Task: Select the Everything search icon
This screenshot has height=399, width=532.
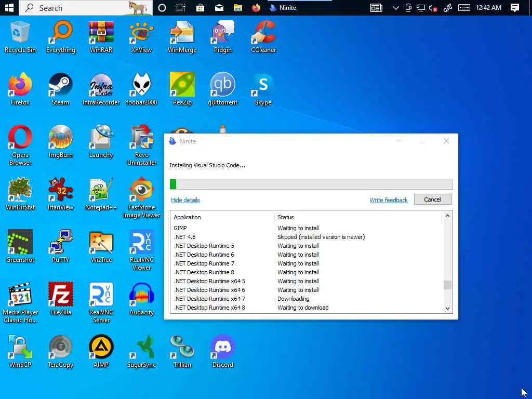Action: coord(60,37)
